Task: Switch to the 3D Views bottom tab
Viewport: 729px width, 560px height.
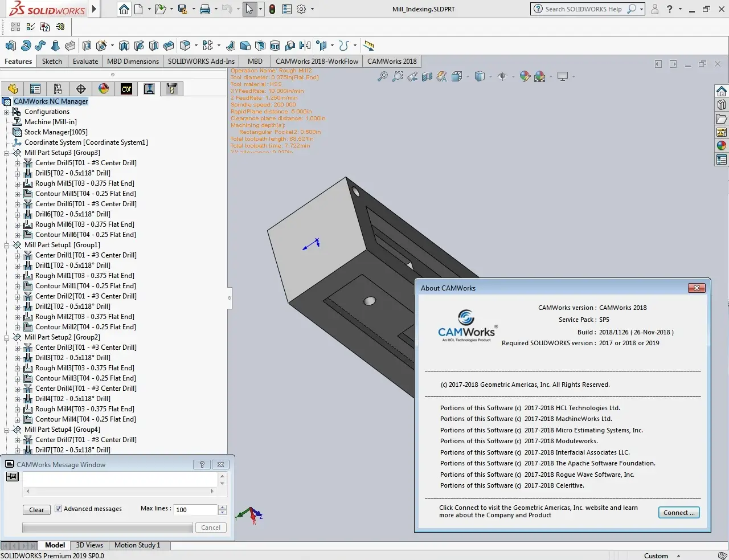Action: 89,545
